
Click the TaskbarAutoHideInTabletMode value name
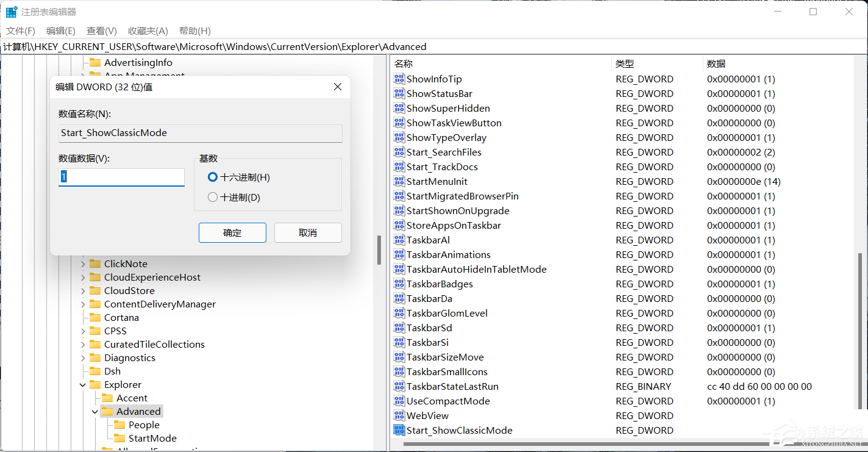tap(477, 269)
